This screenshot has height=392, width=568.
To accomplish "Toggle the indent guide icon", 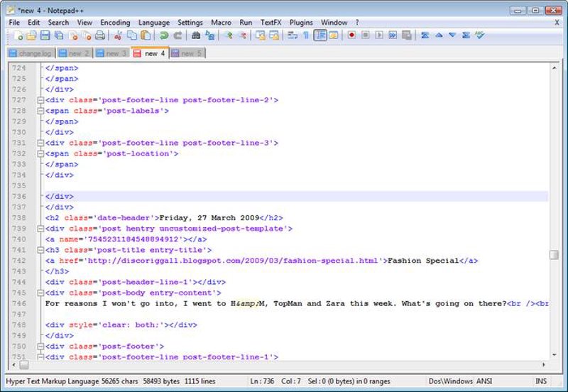I will point(320,35).
